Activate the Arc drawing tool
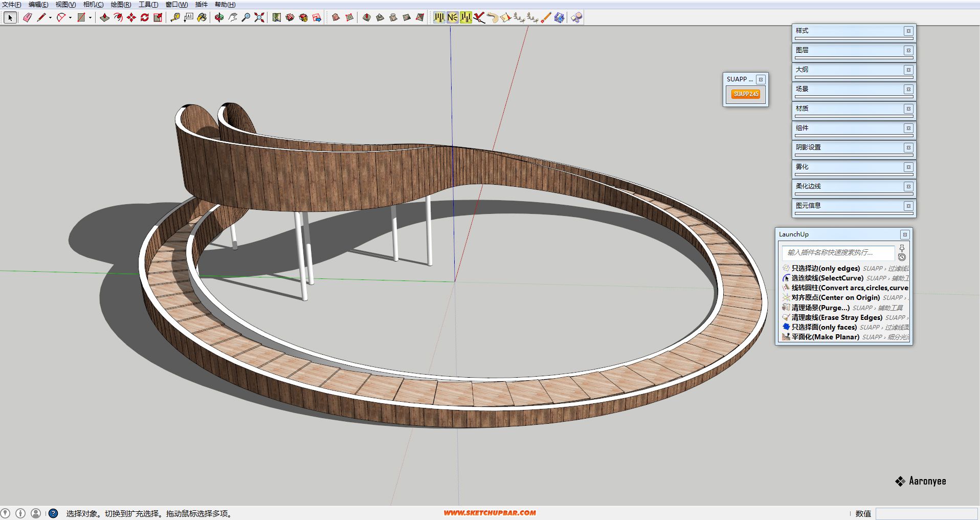The image size is (980, 520). (x=61, y=17)
